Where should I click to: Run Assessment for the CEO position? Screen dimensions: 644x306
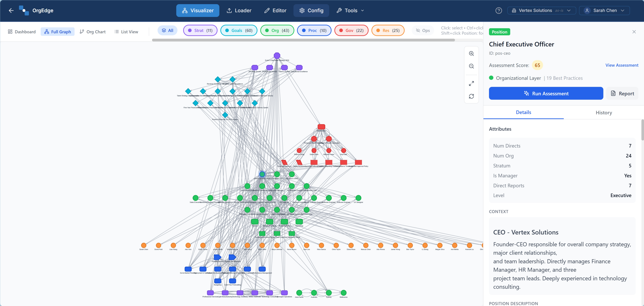pos(546,93)
